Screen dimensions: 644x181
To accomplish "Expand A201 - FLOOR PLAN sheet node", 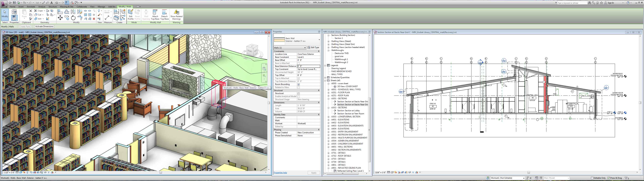I will [x=329, y=93].
